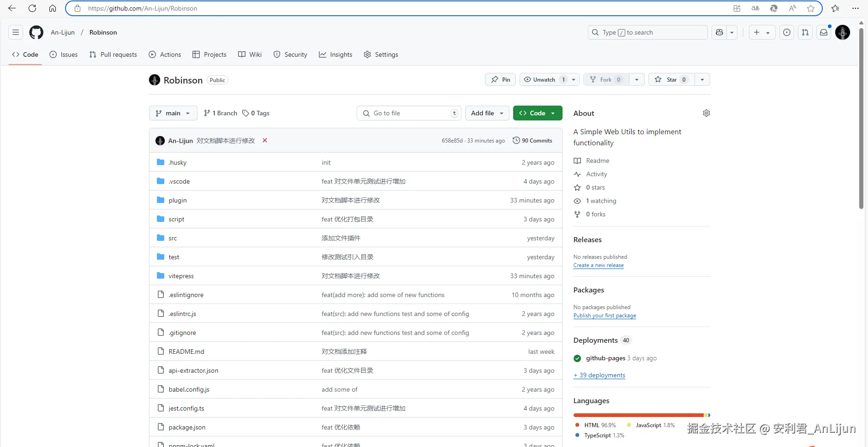Open the Add file dropdown

(487, 113)
